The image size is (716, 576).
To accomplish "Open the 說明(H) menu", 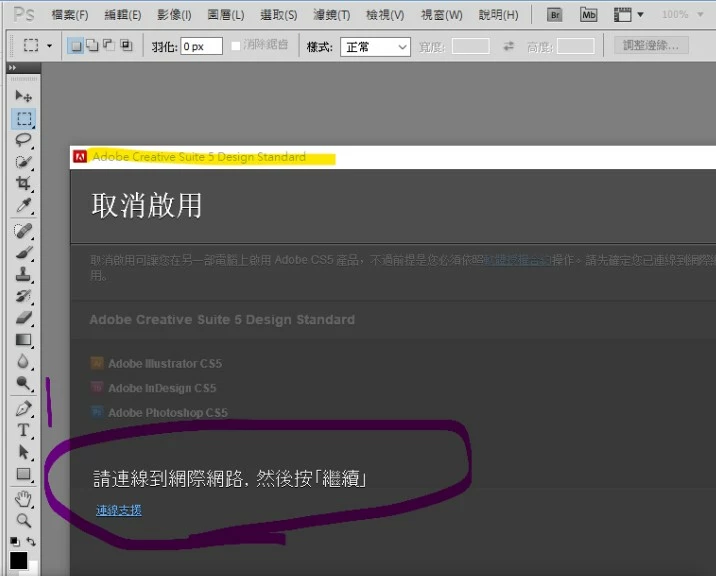I will (x=498, y=15).
